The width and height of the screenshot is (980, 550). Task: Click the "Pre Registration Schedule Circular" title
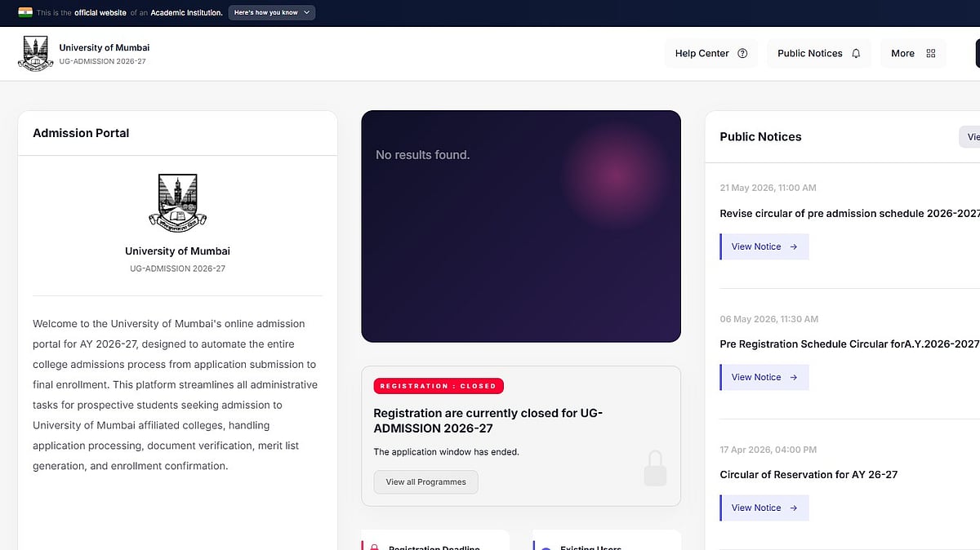click(849, 344)
